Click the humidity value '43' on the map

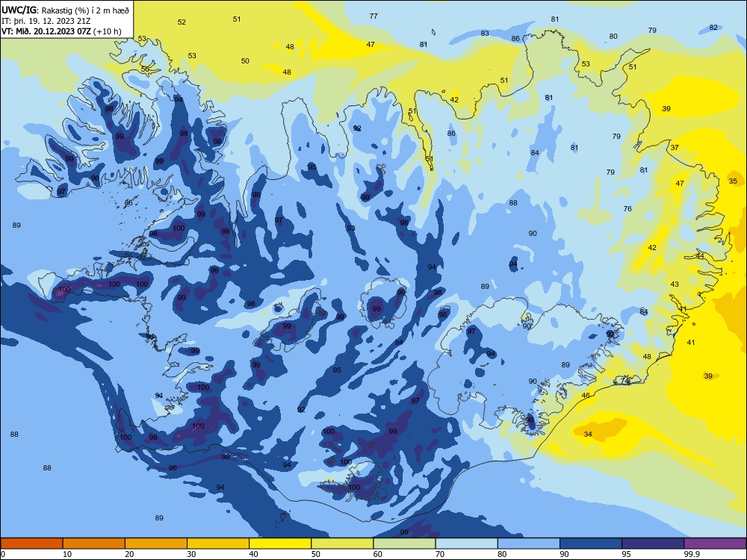pos(675,284)
